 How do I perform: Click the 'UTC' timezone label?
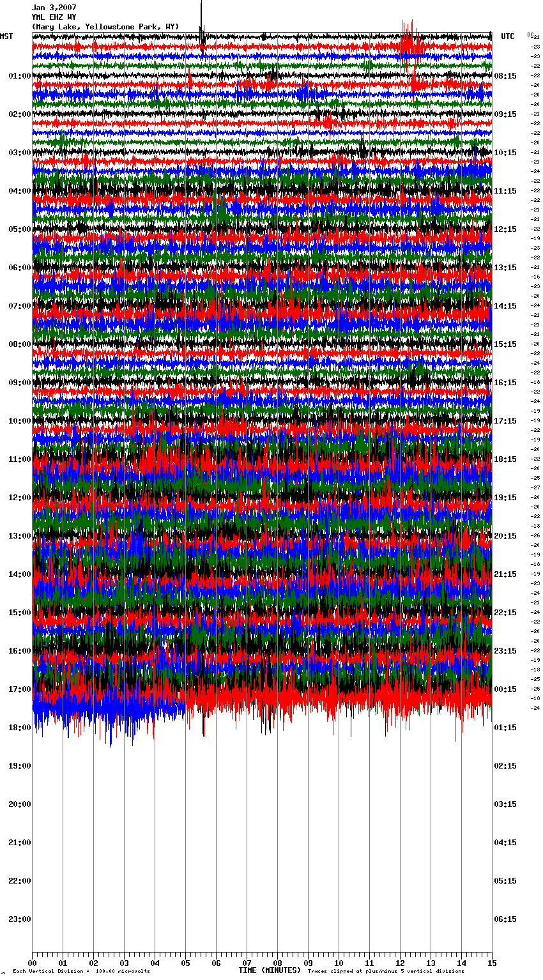[508, 36]
